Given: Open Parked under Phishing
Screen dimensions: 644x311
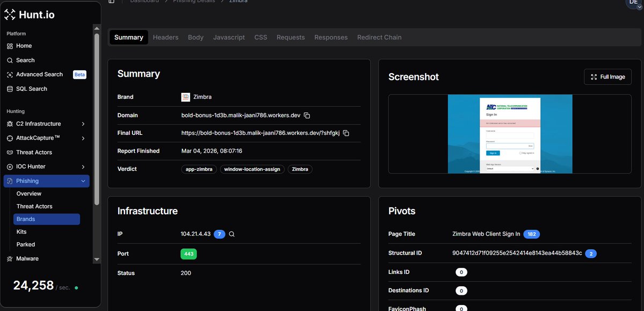Looking at the screenshot, I should point(26,244).
